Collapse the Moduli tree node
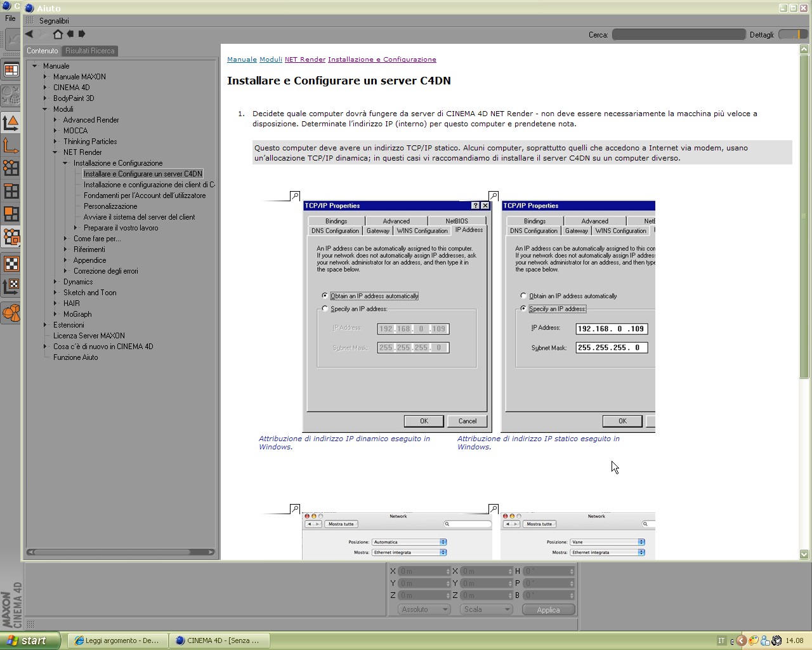 [45, 109]
